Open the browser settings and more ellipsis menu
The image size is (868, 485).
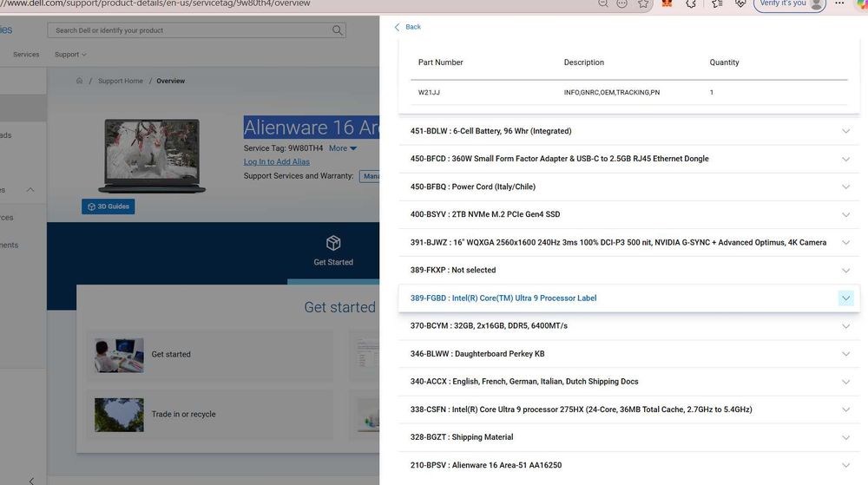point(839,3)
